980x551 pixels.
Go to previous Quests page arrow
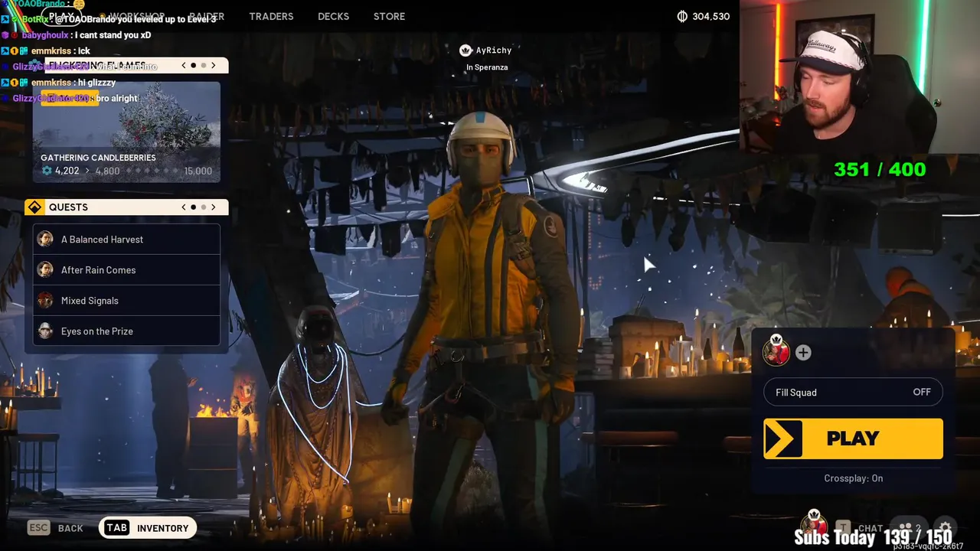pyautogui.click(x=184, y=207)
